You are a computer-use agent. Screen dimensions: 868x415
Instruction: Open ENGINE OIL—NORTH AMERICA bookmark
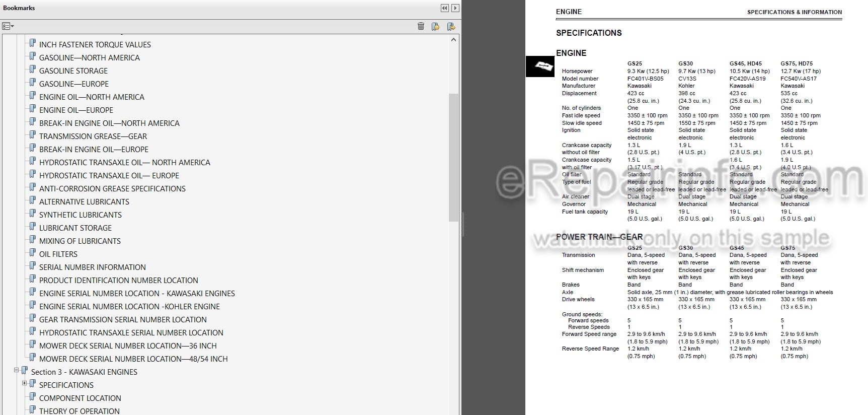(92, 97)
